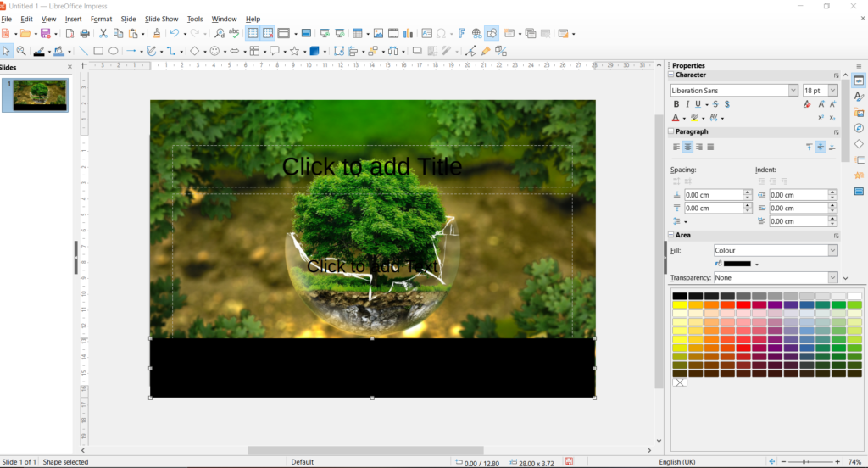Click the Insert Image toolbar icon
868x468 pixels.
tap(378, 33)
